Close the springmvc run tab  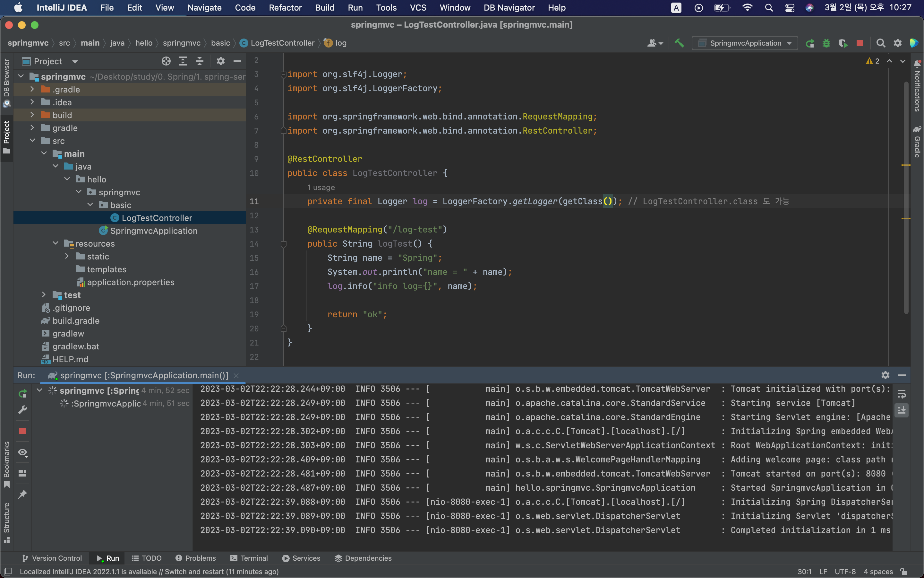point(236,375)
